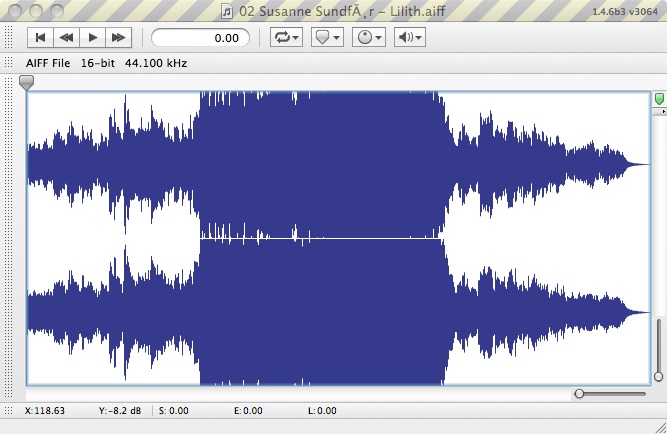The height and width of the screenshot is (434, 667).
Task: Click the version text '1.4.6b3 v3064'
Action: click(625, 11)
